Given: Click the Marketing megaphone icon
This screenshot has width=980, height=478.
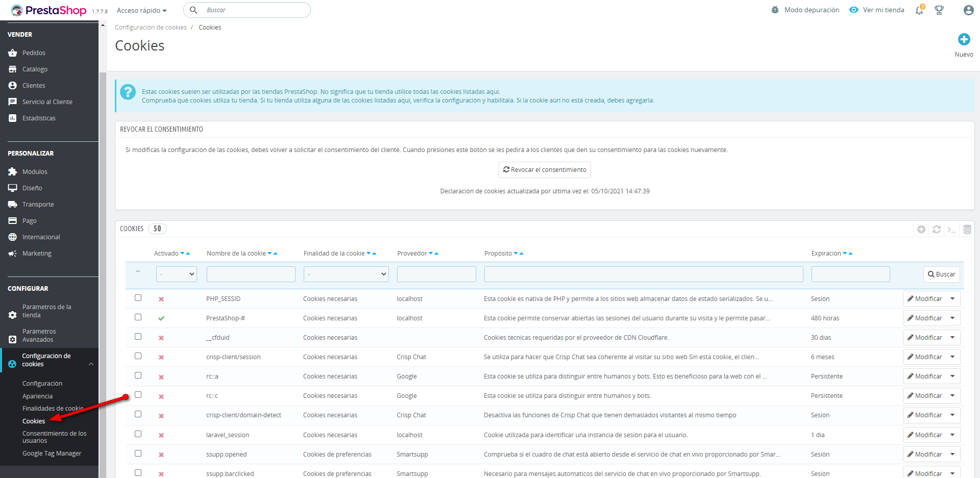Looking at the screenshot, I should 13,254.
